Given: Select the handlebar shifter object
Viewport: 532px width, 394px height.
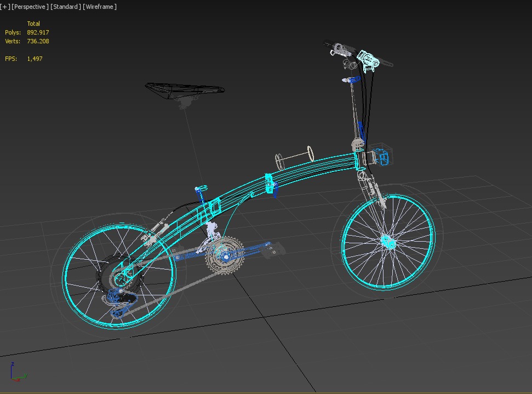Looking at the screenshot, I should click(368, 60).
